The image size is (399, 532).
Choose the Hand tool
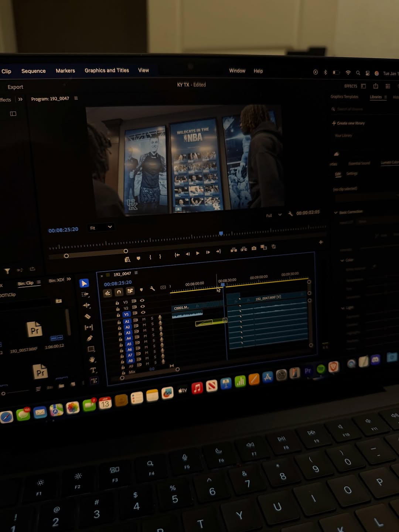tap(92, 359)
